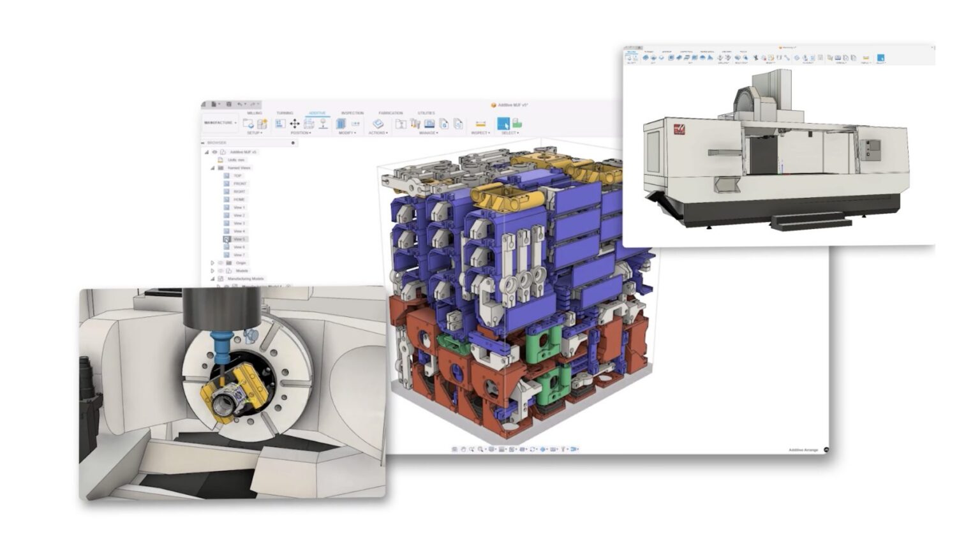The width and height of the screenshot is (980, 546).
Task: Collapse the Named Views folder
Action: [213, 168]
